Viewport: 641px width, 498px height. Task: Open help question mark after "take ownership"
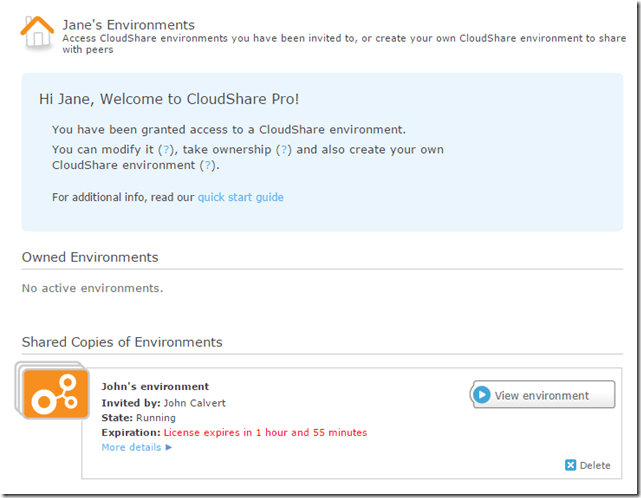[284, 149]
